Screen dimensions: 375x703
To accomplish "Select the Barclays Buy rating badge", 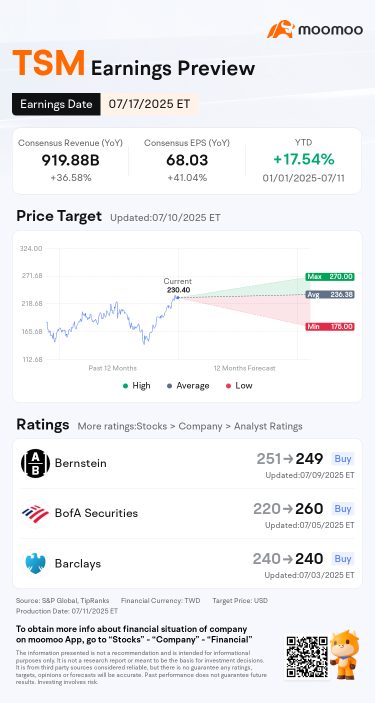I will (x=343, y=559).
